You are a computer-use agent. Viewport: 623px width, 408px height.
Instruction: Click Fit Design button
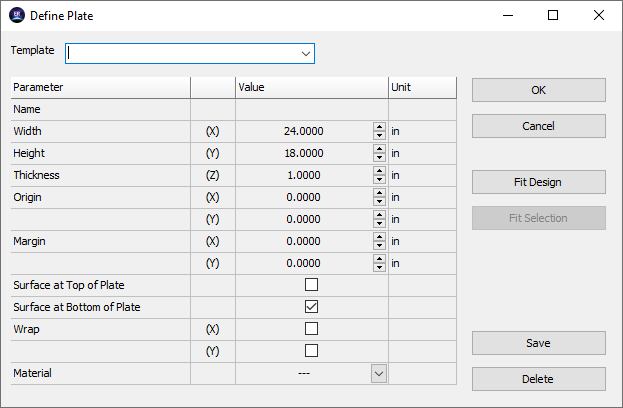[538, 182]
